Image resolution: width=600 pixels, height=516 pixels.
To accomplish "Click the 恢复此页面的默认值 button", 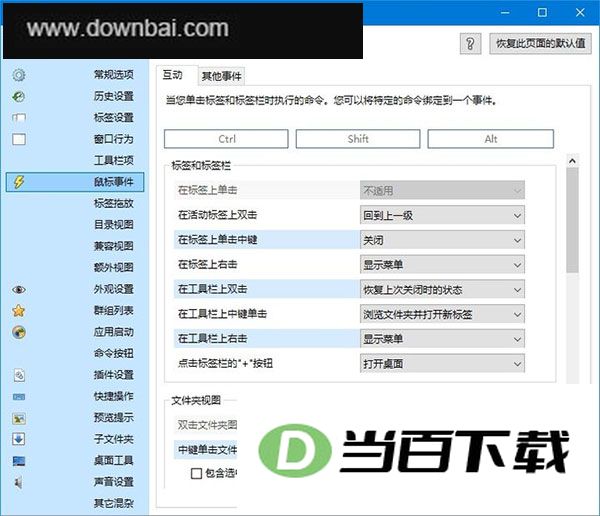I will (540, 44).
